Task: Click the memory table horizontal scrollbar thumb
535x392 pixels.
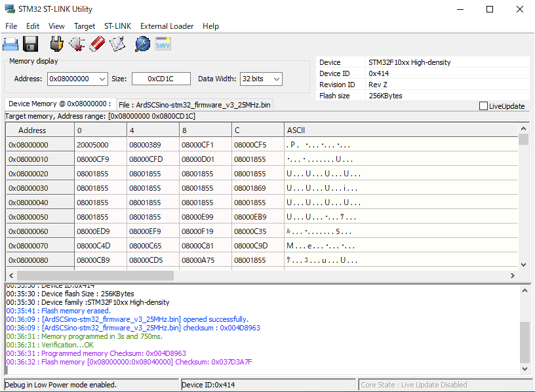Action: pos(95,276)
